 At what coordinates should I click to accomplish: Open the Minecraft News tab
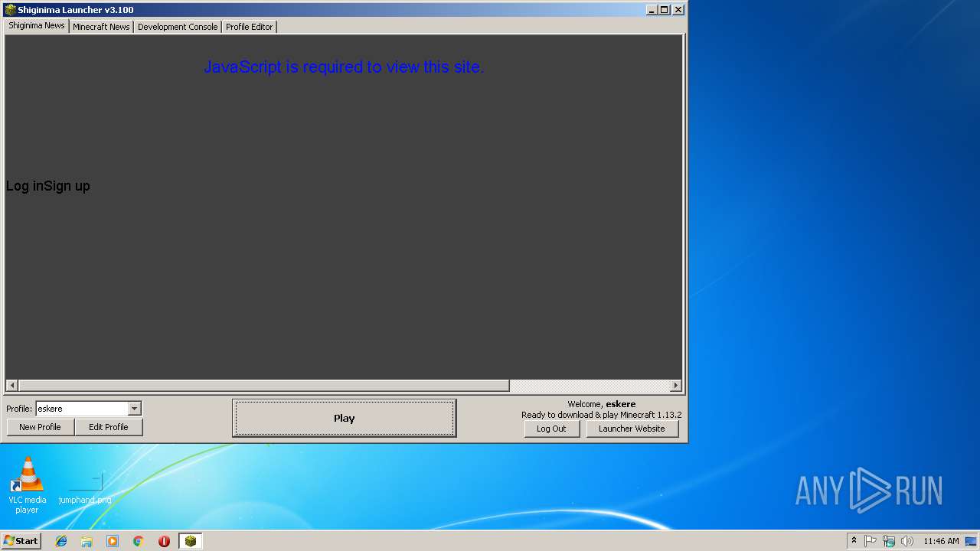(x=101, y=27)
